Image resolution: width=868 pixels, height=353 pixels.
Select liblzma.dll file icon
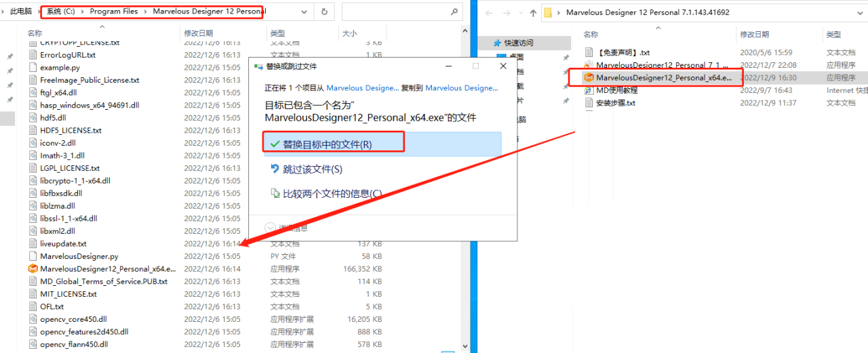[33, 205]
